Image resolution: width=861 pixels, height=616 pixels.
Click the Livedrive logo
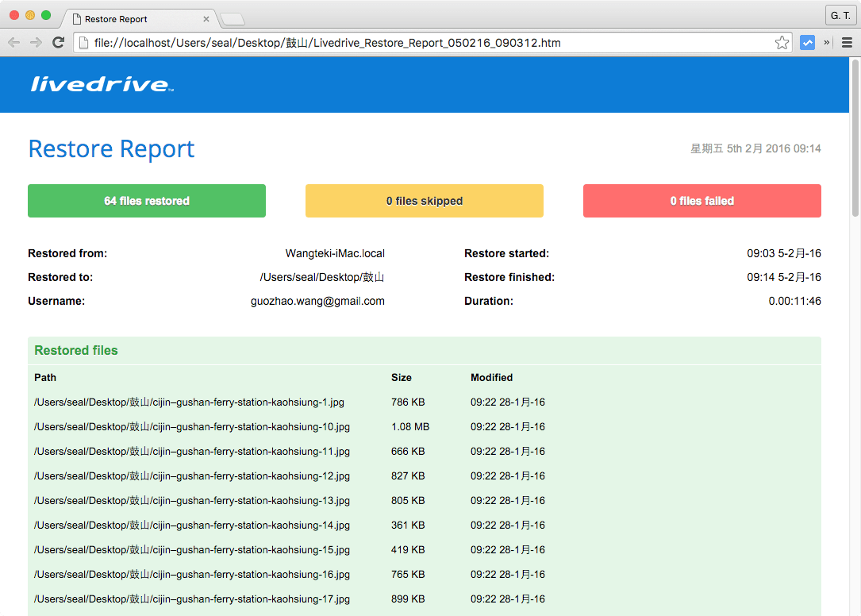102,84
